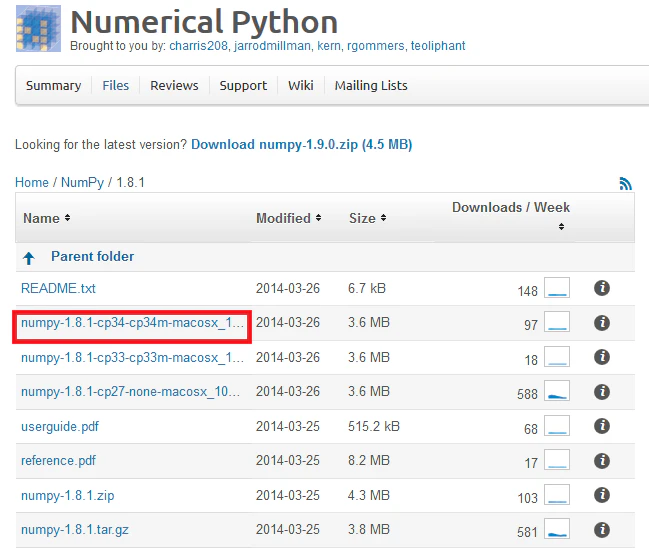Screen dimensions: 649x549
Task: Click the Parent folder up-arrow icon
Action: click(x=29, y=258)
